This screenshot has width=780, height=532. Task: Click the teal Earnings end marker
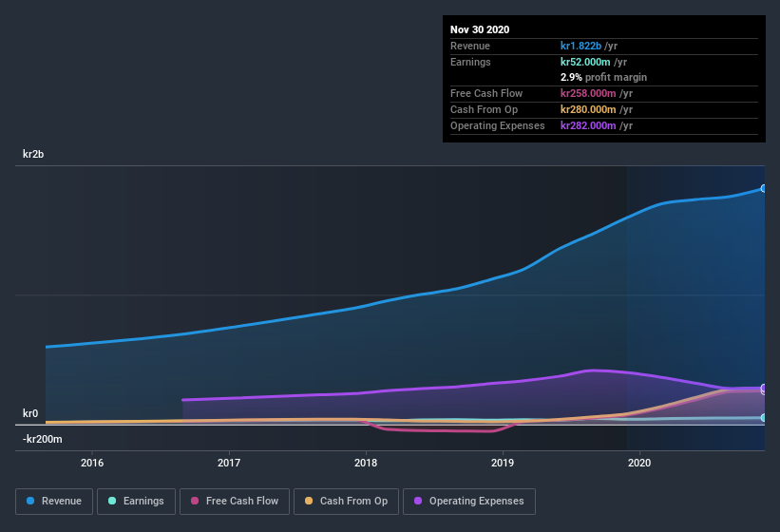(764, 418)
